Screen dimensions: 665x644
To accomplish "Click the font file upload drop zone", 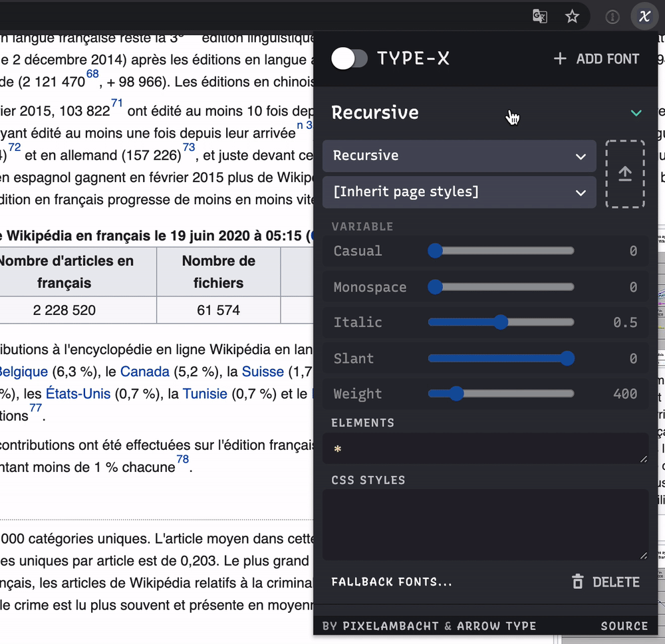I will pos(625,174).
